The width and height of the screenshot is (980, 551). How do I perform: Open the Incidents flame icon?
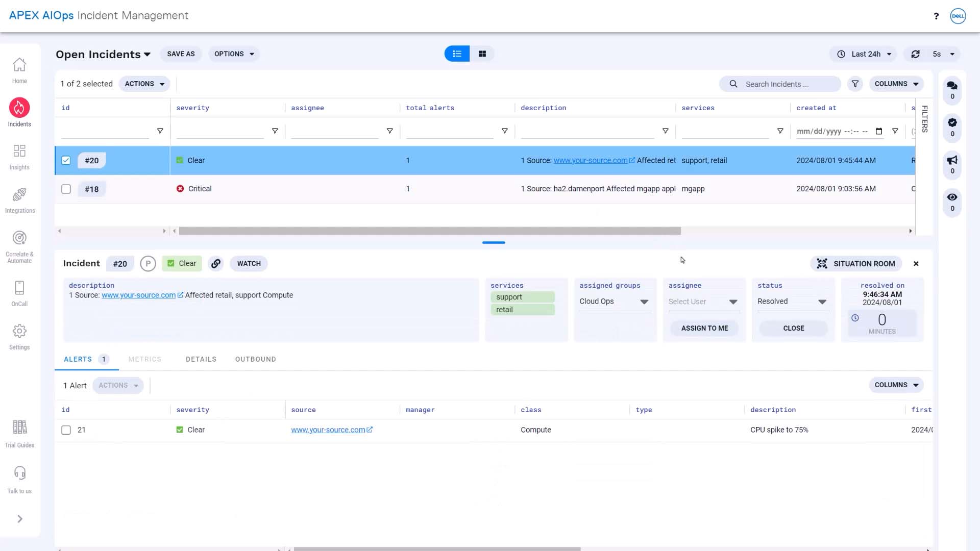tap(19, 108)
